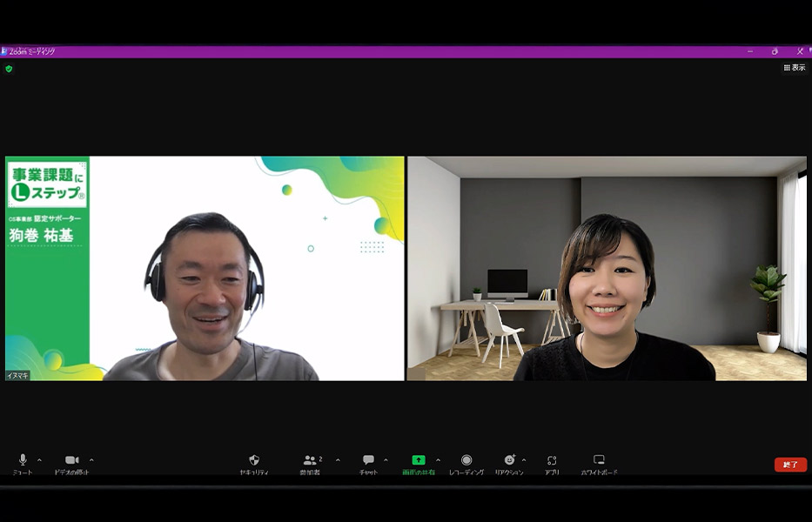This screenshot has width=812, height=522.
Task: Click the green Share Screen icon
Action: click(419, 460)
